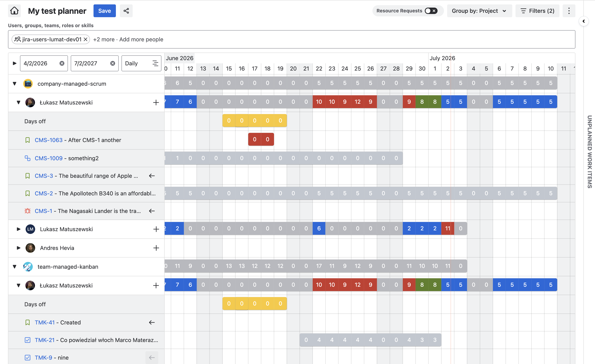Expand the side panel chevron arrow

point(584,21)
